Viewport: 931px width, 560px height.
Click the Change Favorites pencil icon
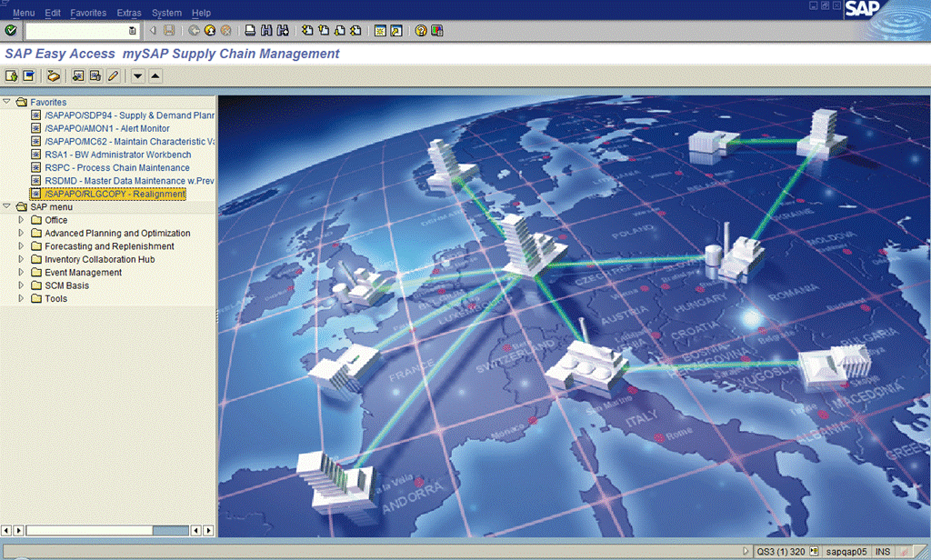113,76
